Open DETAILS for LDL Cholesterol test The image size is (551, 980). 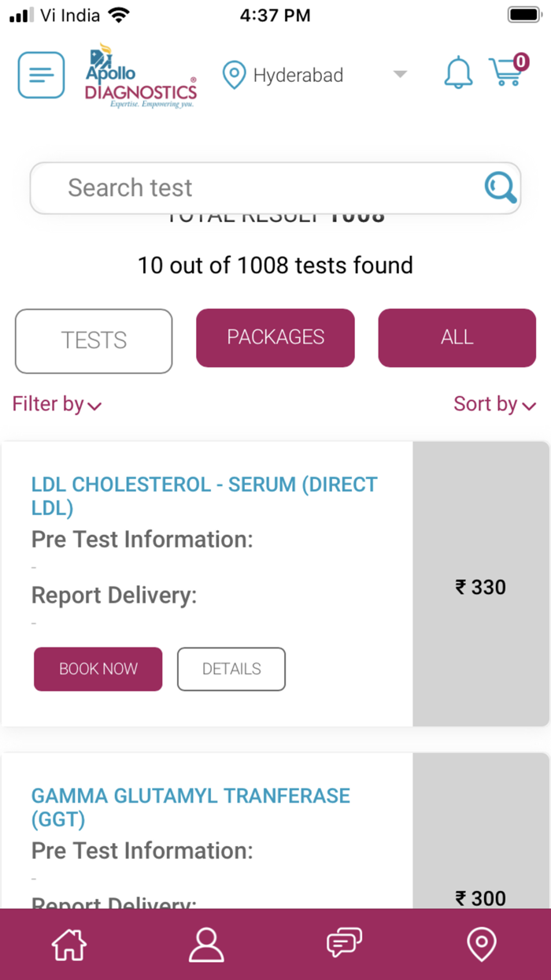coord(231,669)
